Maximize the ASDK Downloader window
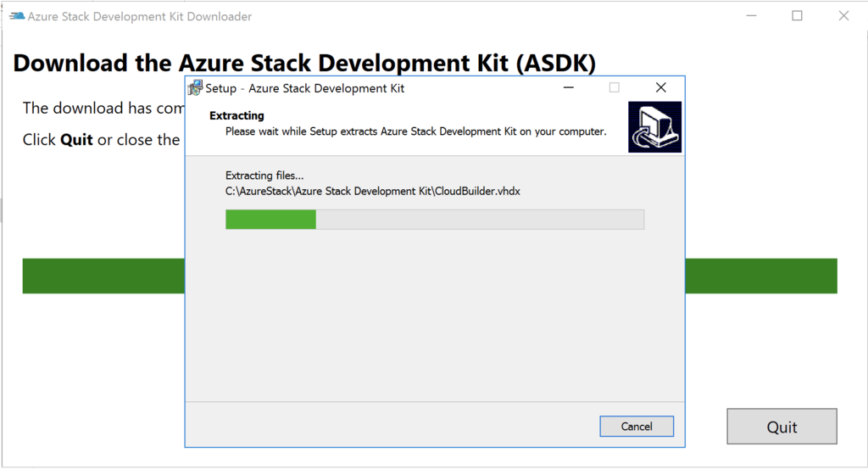Viewport: 868px width, 469px height. pos(797,16)
